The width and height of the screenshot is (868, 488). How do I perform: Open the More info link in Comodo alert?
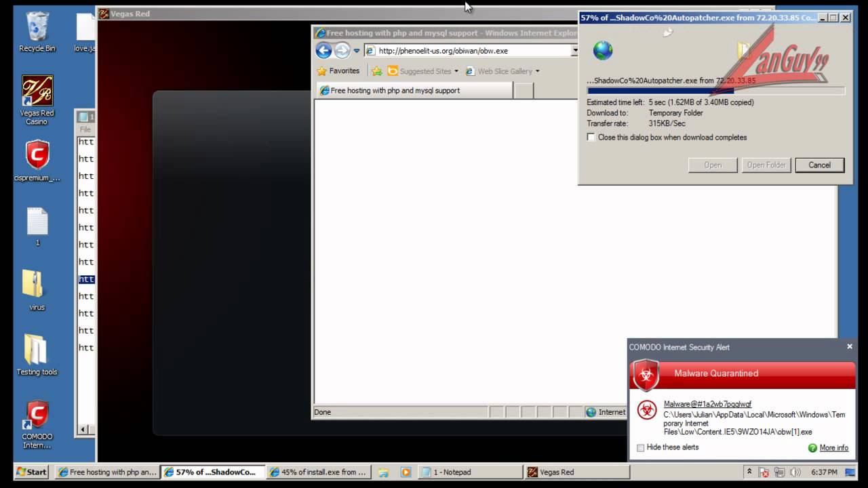coord(833,448)
